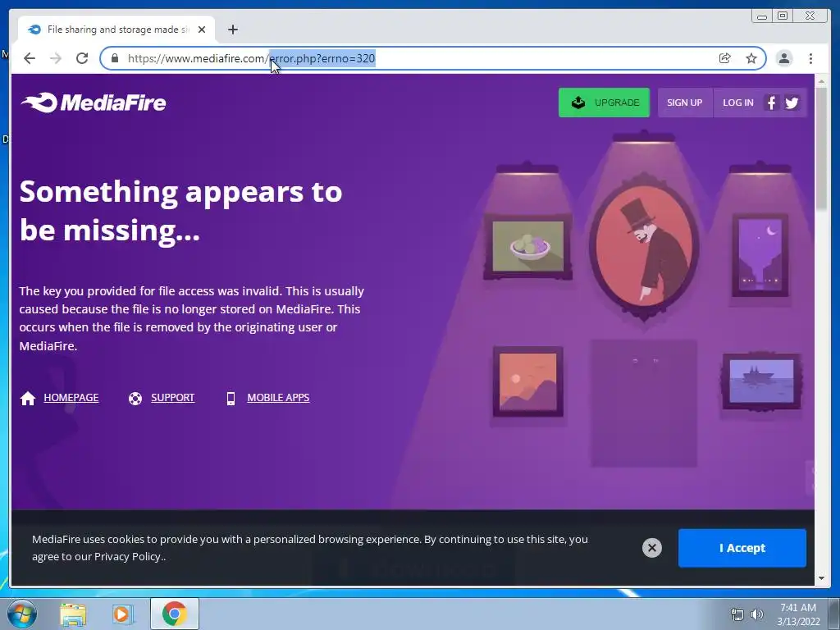This screenshot has width=840, height=630.
Task: Select the File sharing and storage tab
Action: (x=116, y=30)
